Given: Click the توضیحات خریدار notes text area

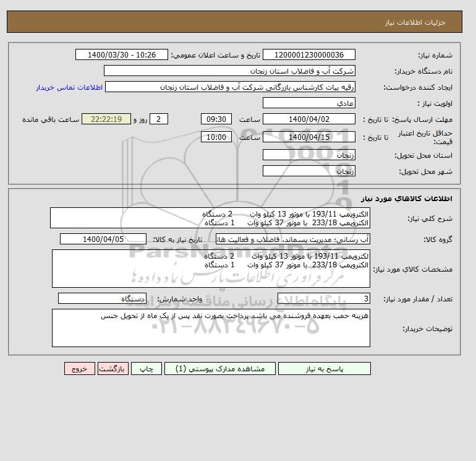Looking at the screenshot, I should coord(211,328).
